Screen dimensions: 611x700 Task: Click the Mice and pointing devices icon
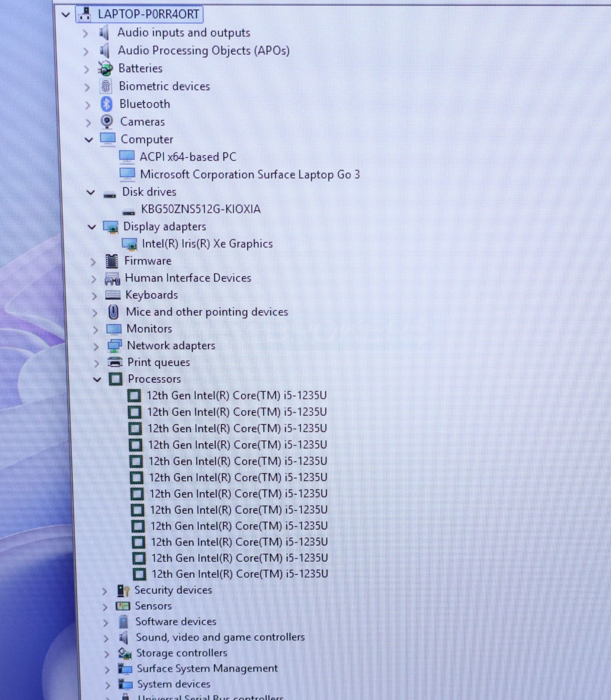pyautogui.click(x=113, y=312)
